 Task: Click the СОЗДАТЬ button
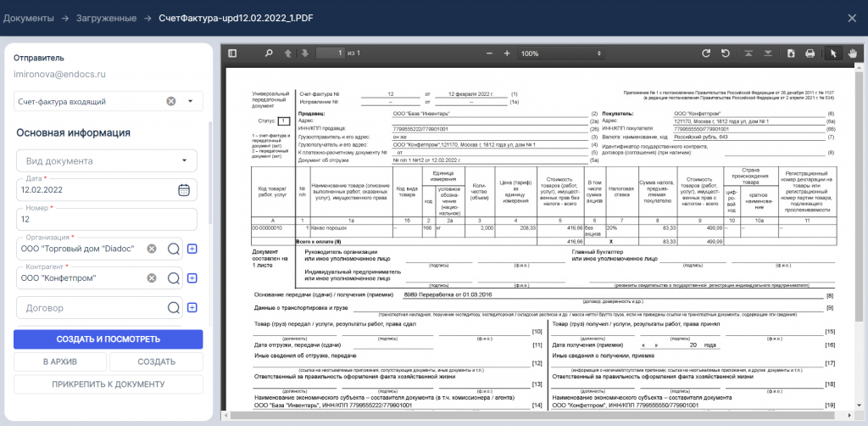[x=156, y=362]
